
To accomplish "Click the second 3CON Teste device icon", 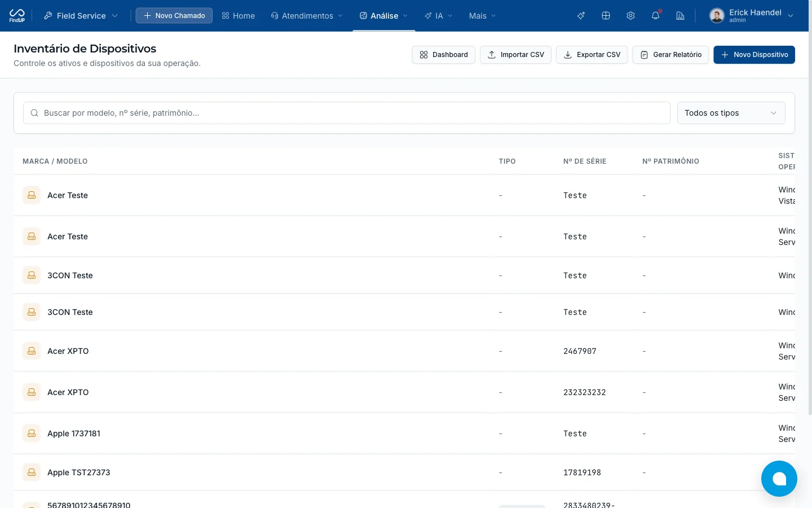I will coord(32,312).
